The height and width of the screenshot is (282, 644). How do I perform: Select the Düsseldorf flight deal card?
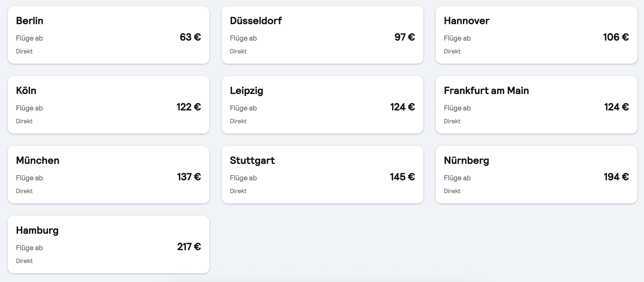[x=322, y=35]
